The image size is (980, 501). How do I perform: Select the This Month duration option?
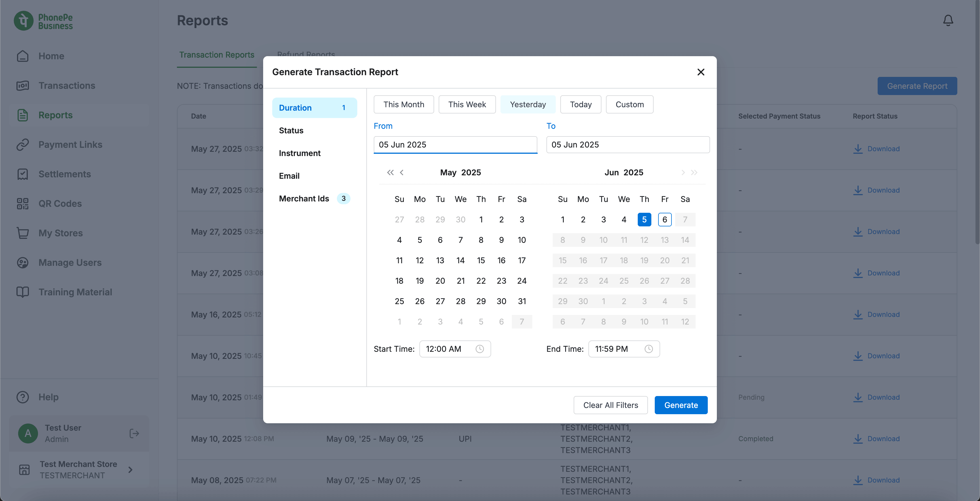[x=404, y=104]
